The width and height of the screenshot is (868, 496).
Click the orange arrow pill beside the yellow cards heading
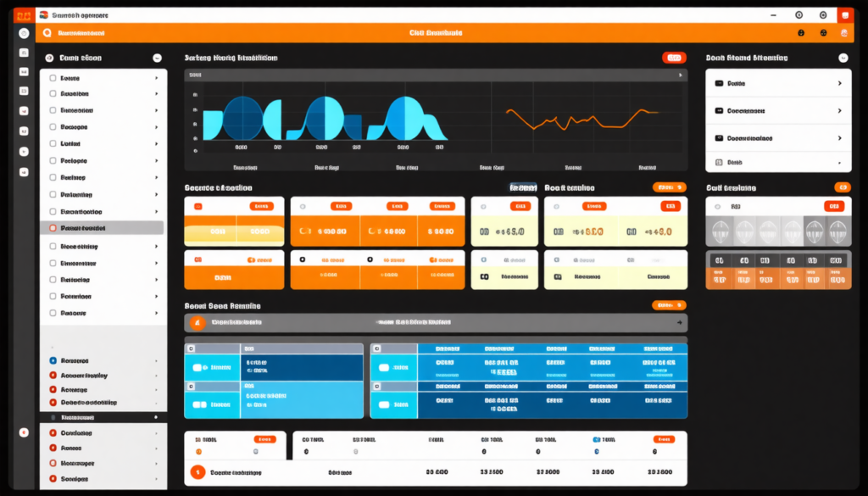(x=670, y=187)
